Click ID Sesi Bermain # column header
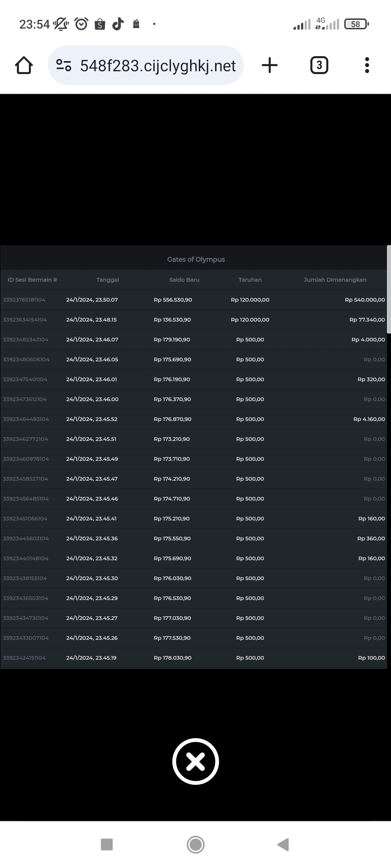The width and height of the screenshot is (391, 868). point(33,280)
